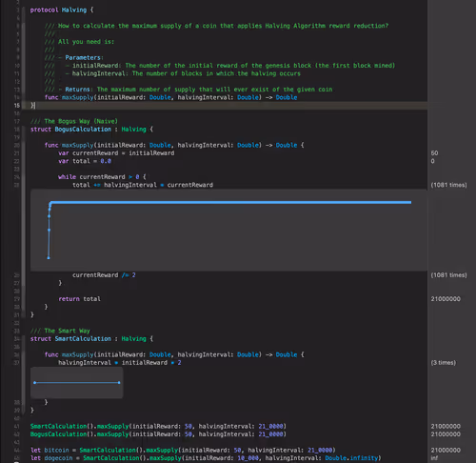Image resolution: width=476 pixels, height=463 pixels.
Task: Click the Parameters keyword in doc comment
Action: [x=83, y=57]
